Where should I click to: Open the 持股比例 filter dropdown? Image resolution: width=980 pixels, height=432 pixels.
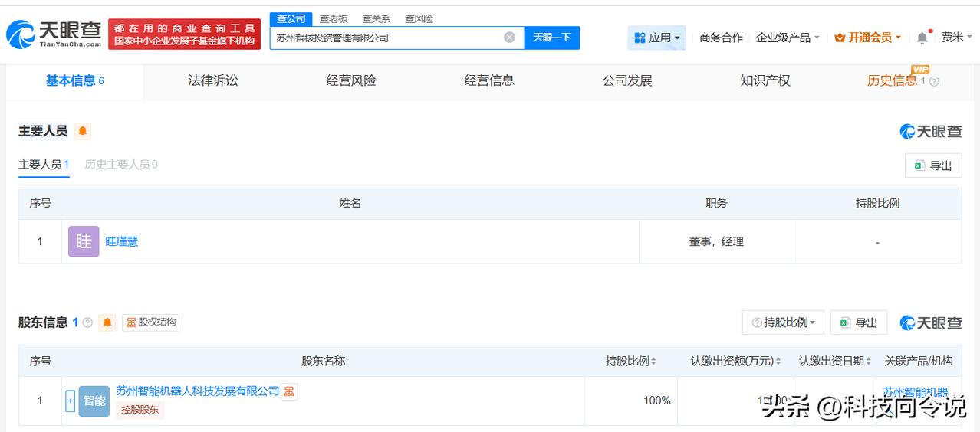(x=783, y=322)
